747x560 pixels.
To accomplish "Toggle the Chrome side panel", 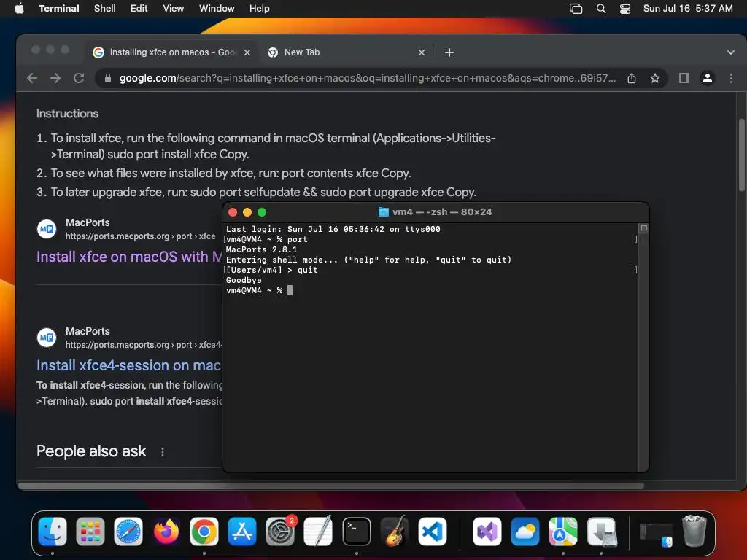I will [x=684, y=78].
